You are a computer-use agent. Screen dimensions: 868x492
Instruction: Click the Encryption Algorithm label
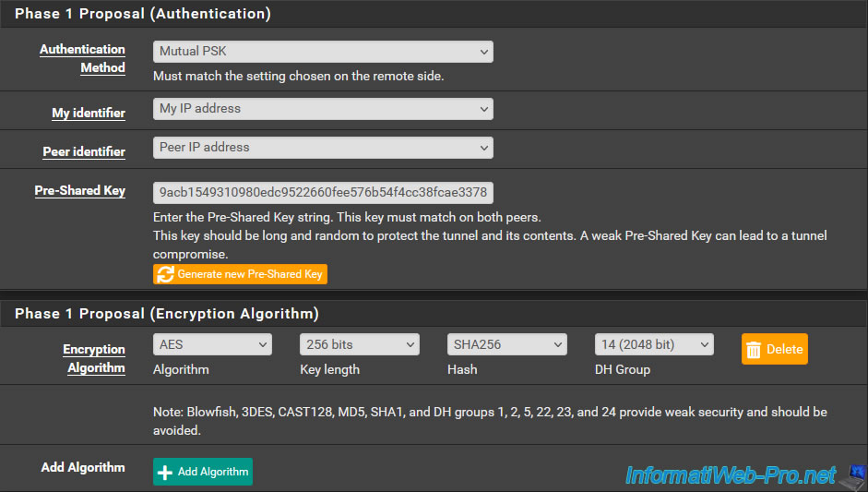coord(93,358)
